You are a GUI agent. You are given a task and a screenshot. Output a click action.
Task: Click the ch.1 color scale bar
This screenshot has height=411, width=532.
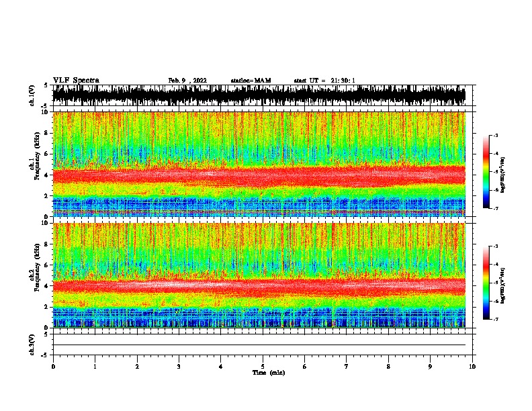pos(486,172)
